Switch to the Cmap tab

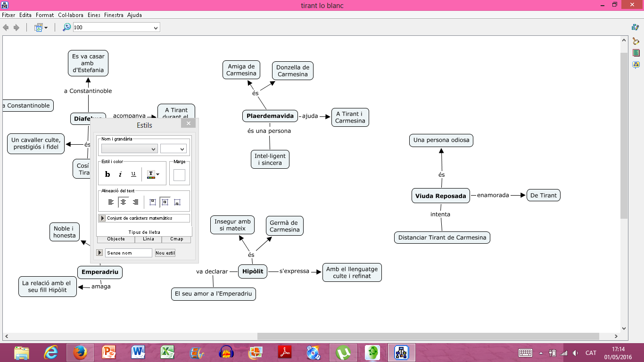[x=177, y=239]
